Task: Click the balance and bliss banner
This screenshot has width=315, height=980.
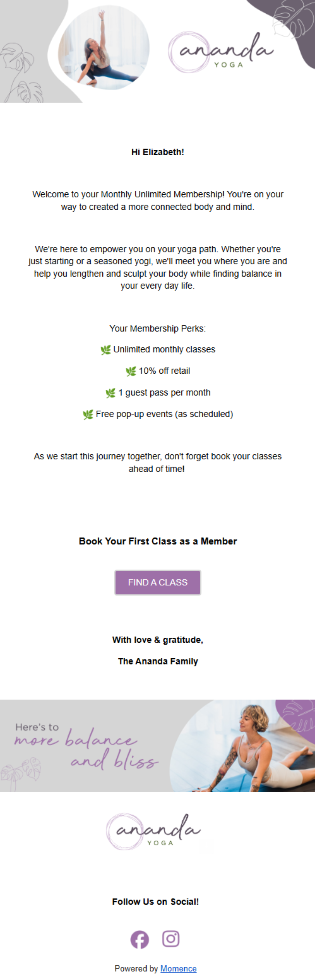Action: [157, 746]
